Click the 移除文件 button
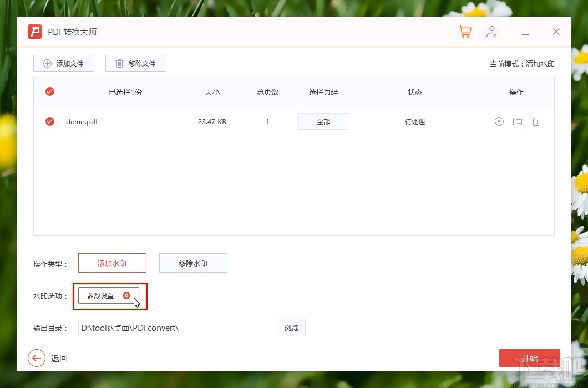This screenshot has width=588, height=388. 136,63
